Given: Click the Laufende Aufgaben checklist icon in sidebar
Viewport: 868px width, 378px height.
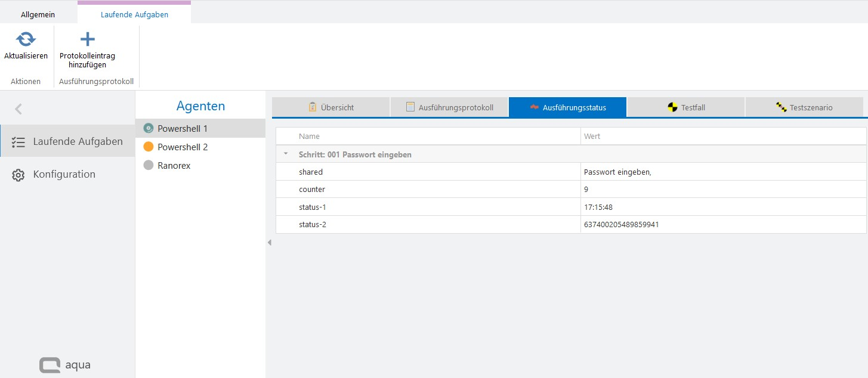Looking at the screenshot, I should coord(18,142).
